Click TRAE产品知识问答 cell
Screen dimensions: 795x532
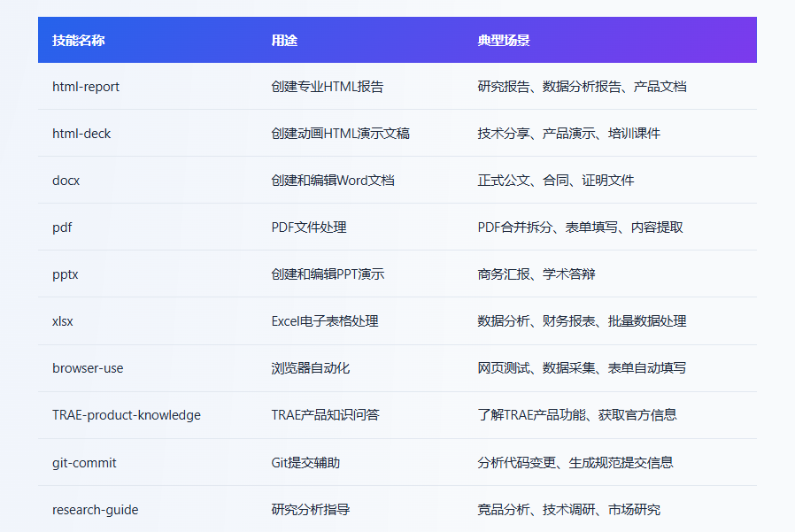[x=326, y=415]
